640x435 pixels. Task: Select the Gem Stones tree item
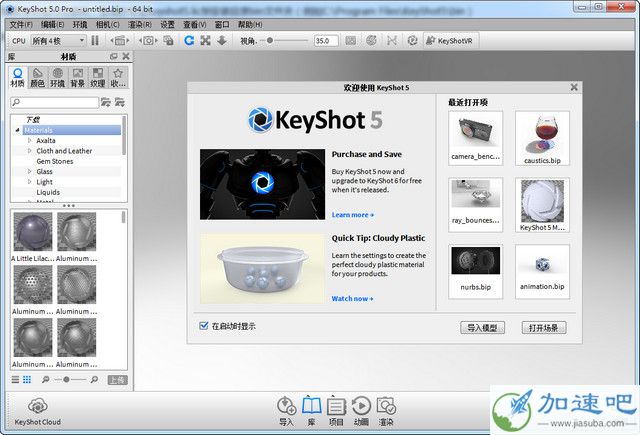pos(55,161)
